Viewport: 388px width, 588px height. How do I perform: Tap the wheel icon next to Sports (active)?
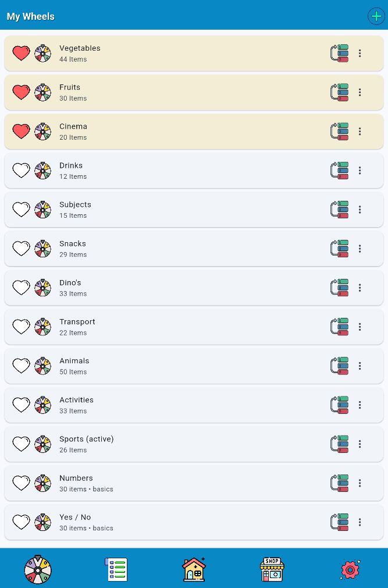pyautogui.click(x=42, y=444)
